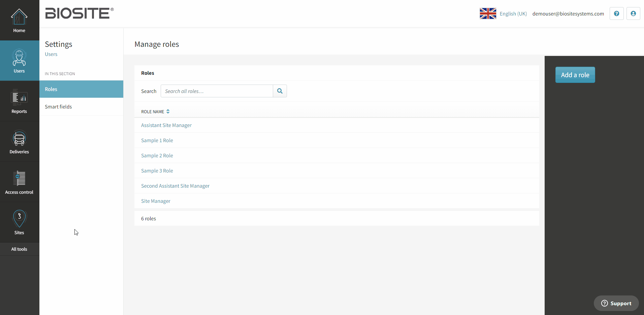Focus the Search all roles field

(217, 91)
